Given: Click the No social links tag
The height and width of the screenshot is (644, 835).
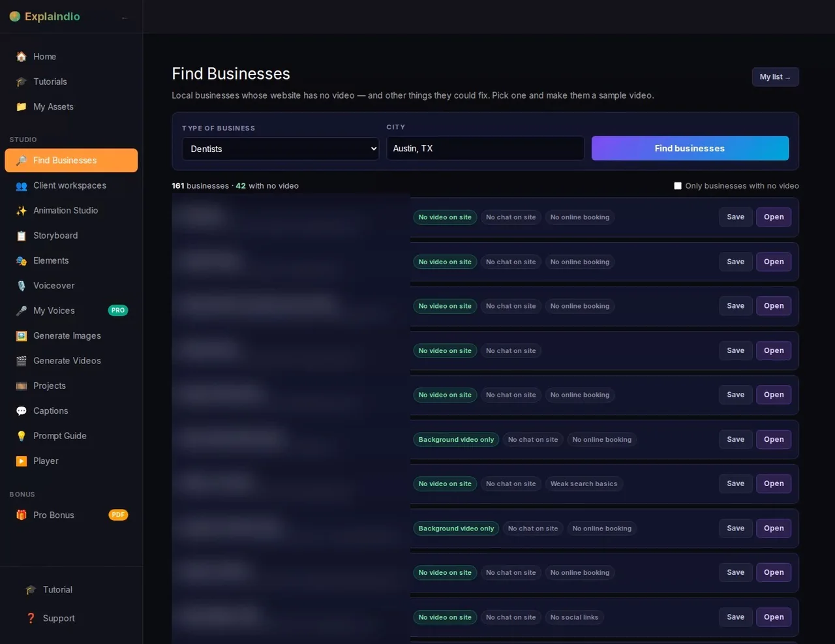Looking at the screenshot, I should (574, 617).
